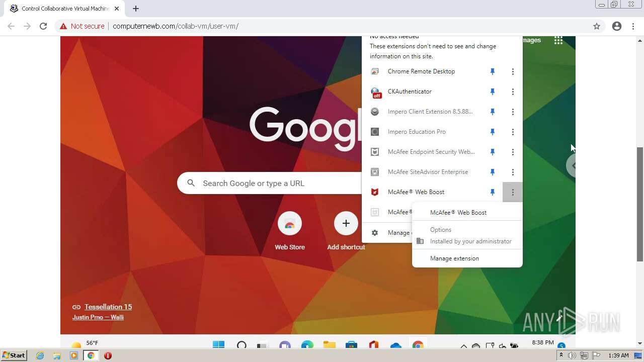Open the VM taskbar search icon
The width and height of the screenshot is (644, 362).
tap(242, 345)
